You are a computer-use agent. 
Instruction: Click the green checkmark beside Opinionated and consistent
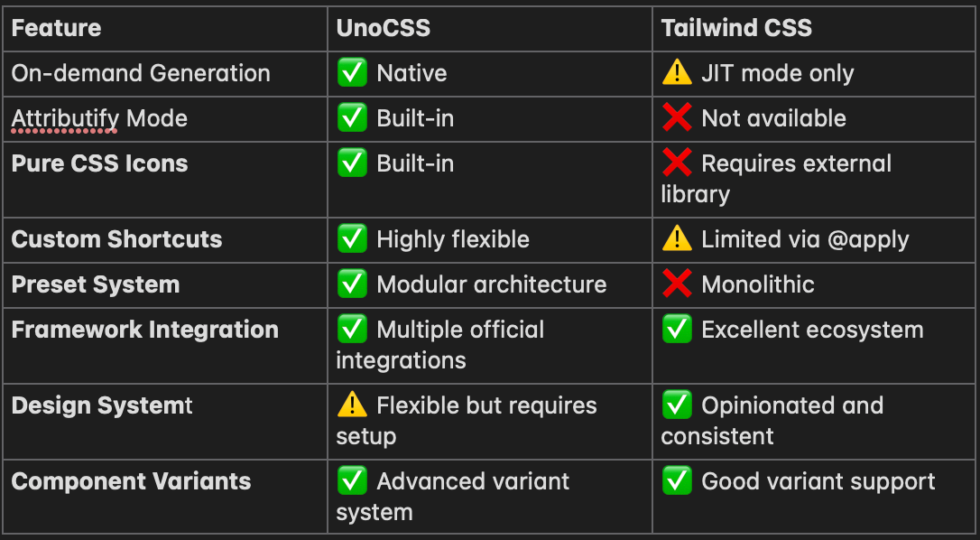[x=677, y=405]
